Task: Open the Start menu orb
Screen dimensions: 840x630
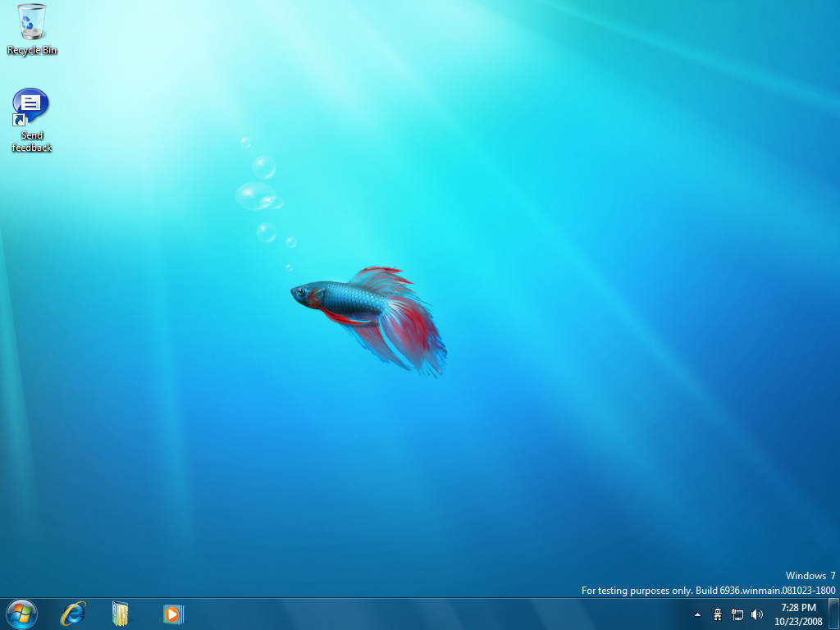Action: tap(21, 614)
